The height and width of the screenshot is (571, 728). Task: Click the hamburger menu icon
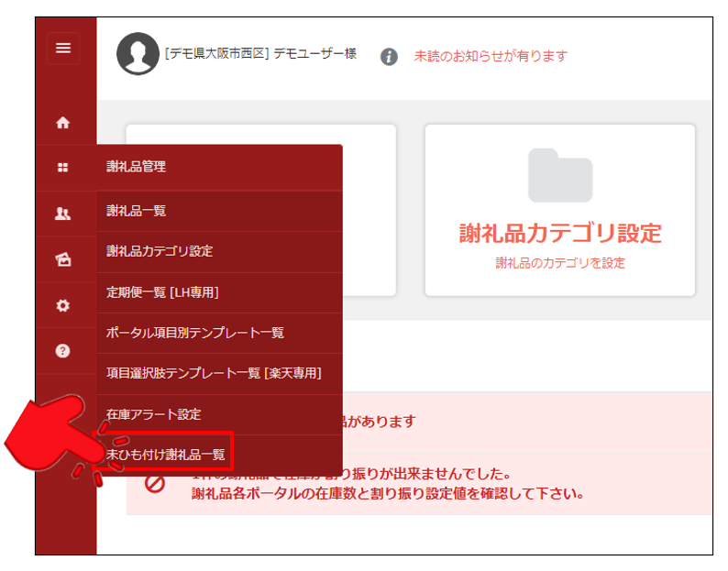(63, 49)
